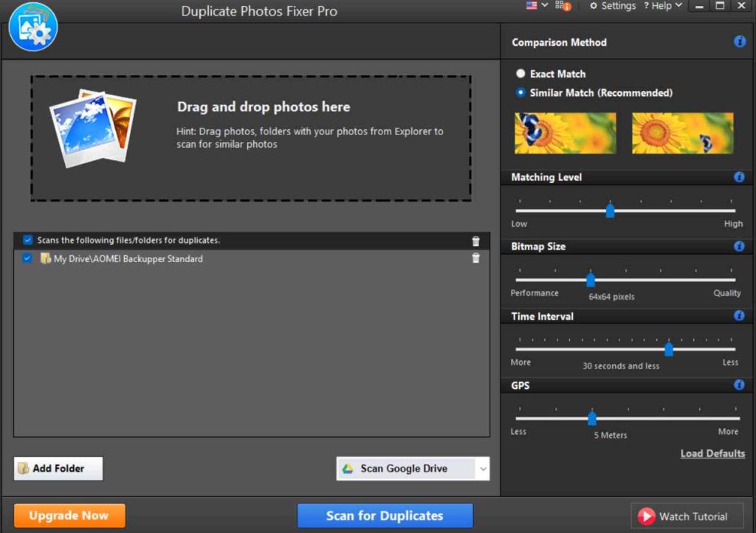Click the 'High' matching level label

(x=733, y=224)
